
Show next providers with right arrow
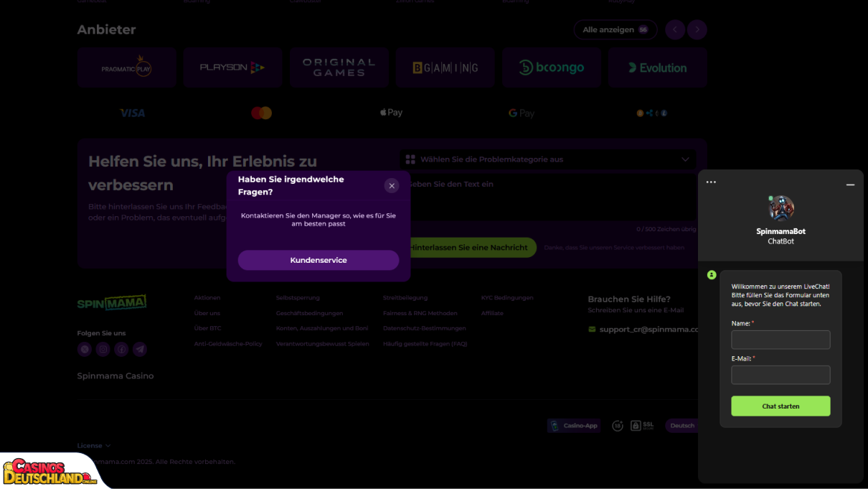pos(697,30)
